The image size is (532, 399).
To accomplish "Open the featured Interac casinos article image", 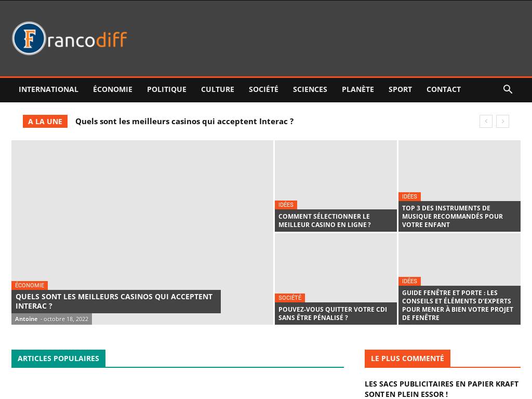I will point(142,208).
